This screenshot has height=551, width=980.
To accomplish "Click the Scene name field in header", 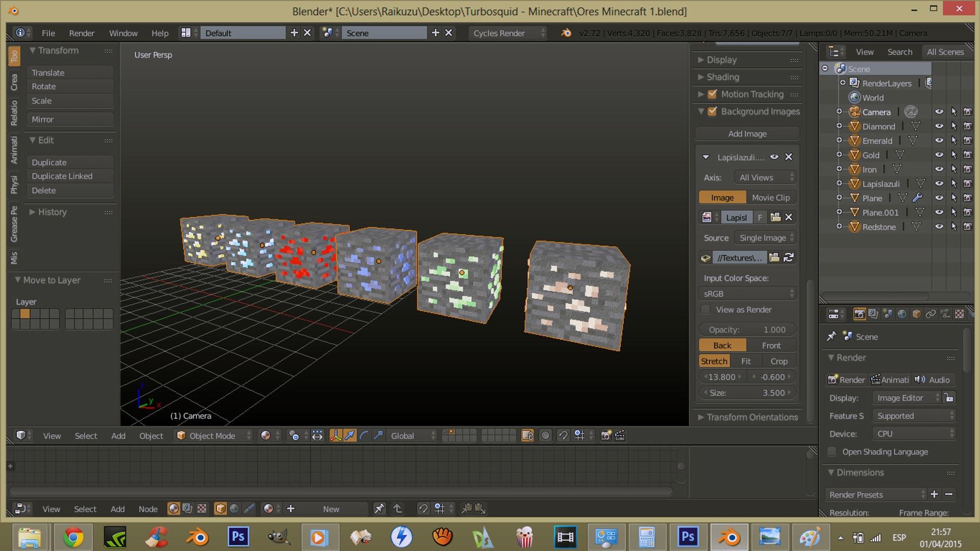I will point(384,33).
